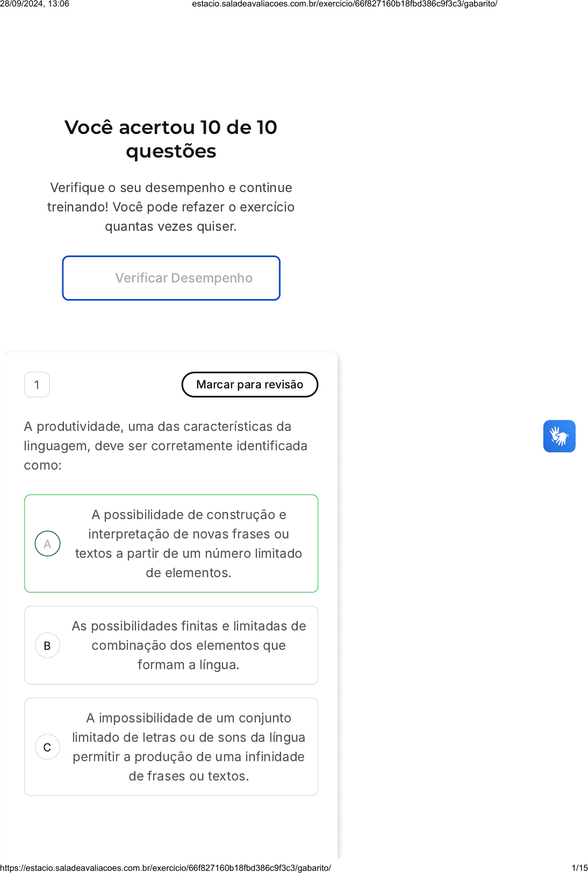Click the word 'questões' in the heading

coord(171,152)
